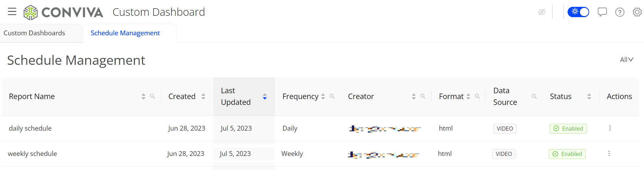The image size is (644, 170).
Task: Search the Creator column
Action: tap(423, 97)
